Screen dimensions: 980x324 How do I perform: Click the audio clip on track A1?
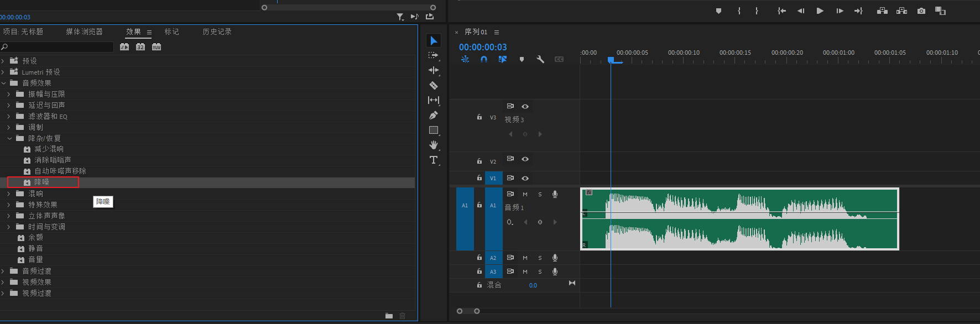click(739, 219)
